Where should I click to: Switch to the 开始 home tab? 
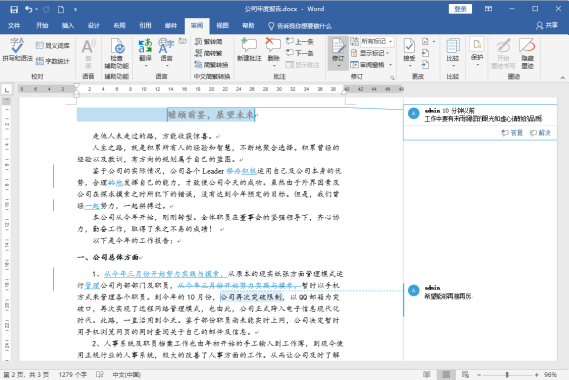click(x=42, y=25)
